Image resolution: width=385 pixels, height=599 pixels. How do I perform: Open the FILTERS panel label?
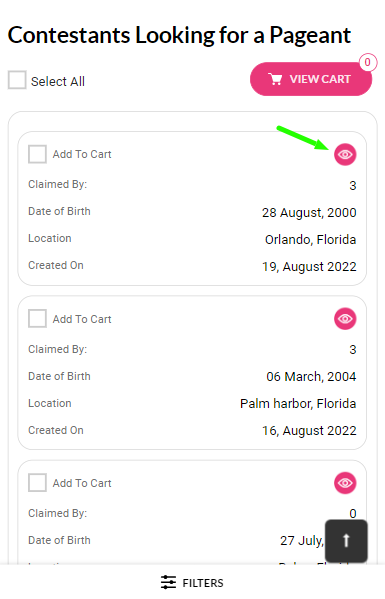pyautogui.click(x=203, y=583)
